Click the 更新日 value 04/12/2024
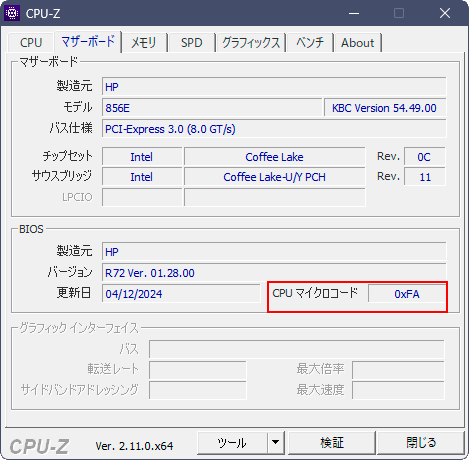The image size is (469, 460). pyautogui.click(x=181, y=294)
